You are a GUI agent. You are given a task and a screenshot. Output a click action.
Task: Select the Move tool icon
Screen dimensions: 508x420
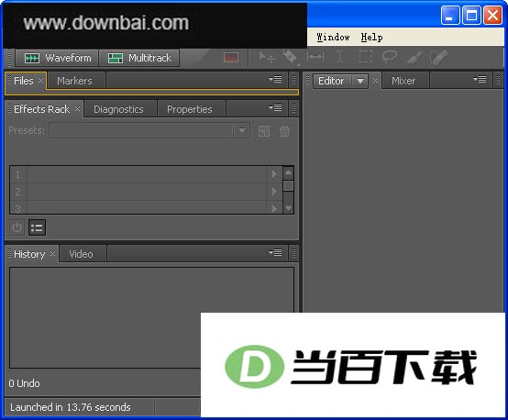[266, 58]
